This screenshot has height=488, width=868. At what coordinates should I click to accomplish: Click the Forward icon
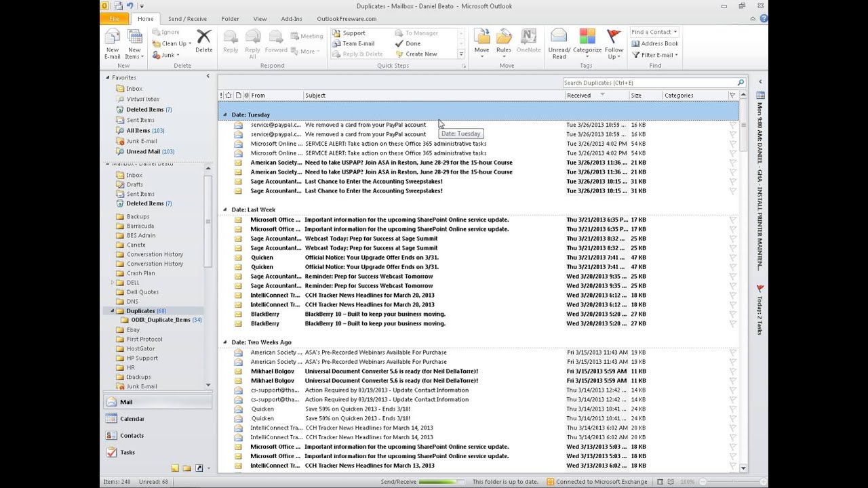tap(276, 37)
